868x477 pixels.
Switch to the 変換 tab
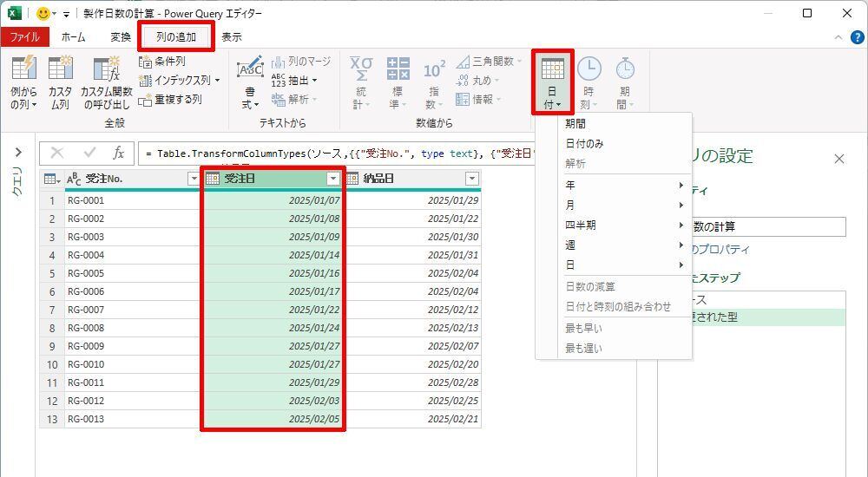[121, 37]
